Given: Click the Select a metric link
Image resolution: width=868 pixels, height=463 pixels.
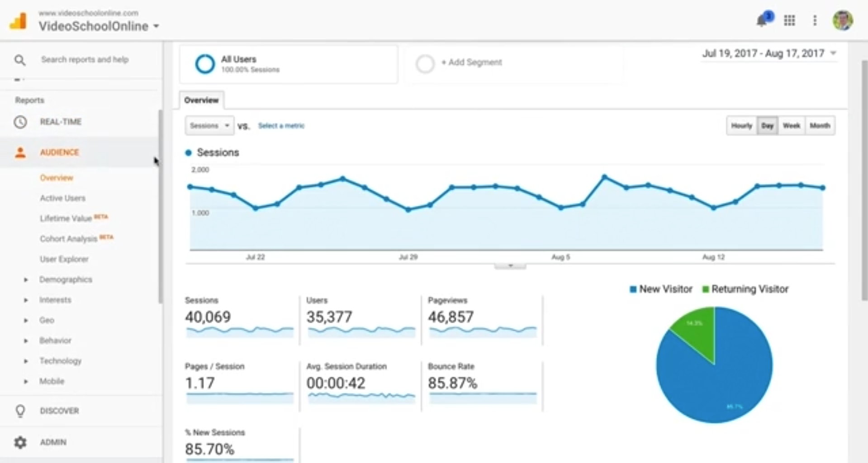Looking at the screenshot, I should tap(281, 126).
